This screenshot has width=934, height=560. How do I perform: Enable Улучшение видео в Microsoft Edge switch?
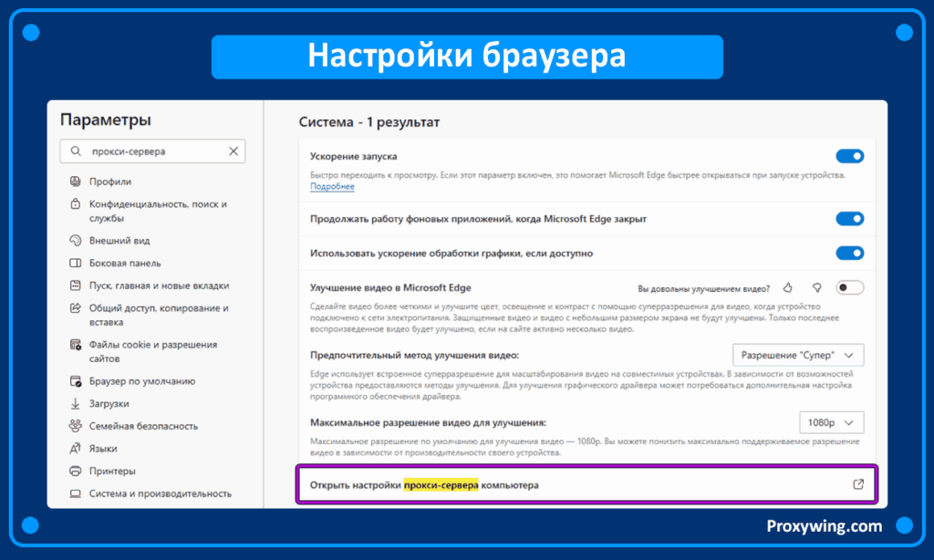point(849,287)
